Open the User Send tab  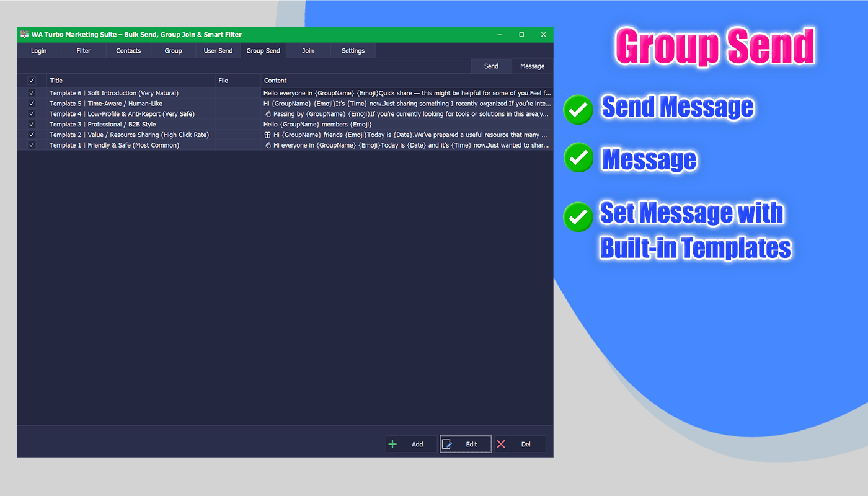218,51
